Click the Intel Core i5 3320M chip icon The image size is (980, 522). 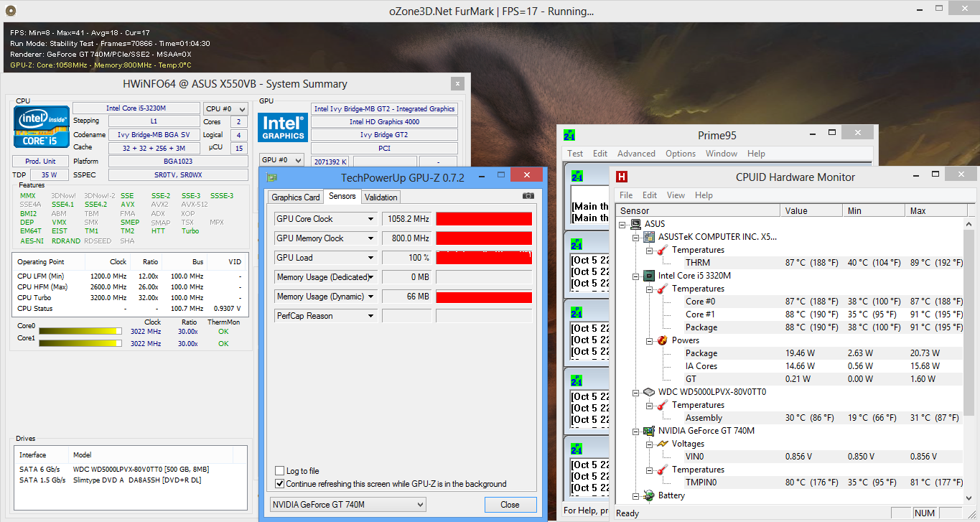pyautogui.click(x=649, y=276)
